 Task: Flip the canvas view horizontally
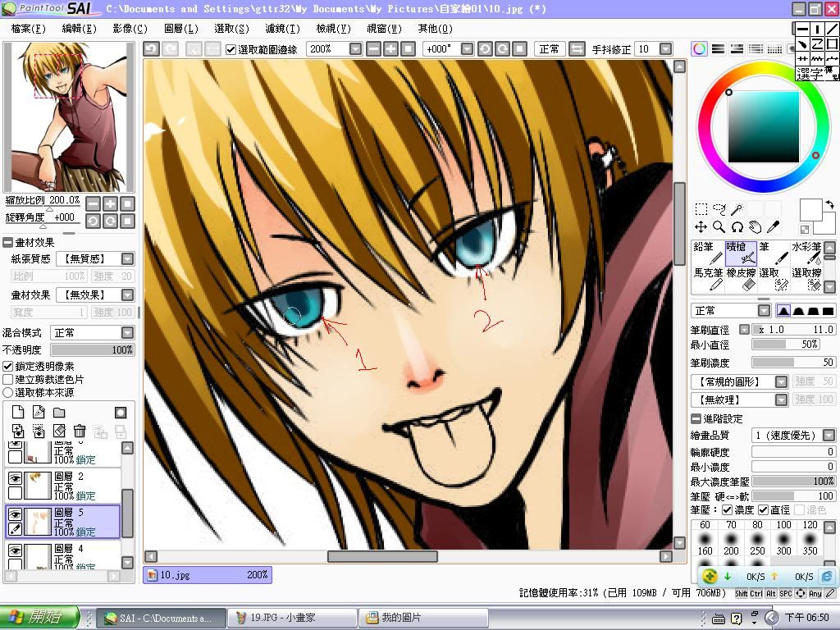click(577, 48)
